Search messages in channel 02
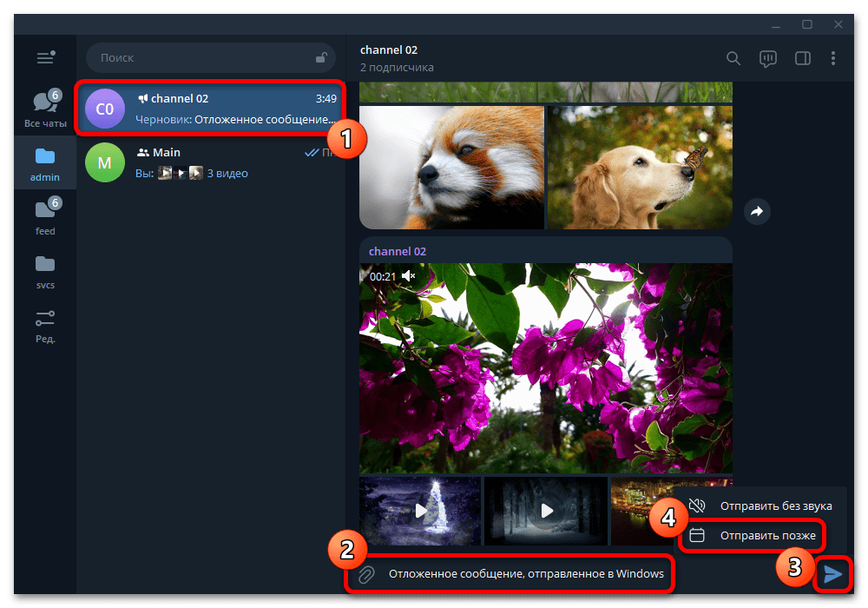Viewport: 868px width, 608px height. pos(733,58)
